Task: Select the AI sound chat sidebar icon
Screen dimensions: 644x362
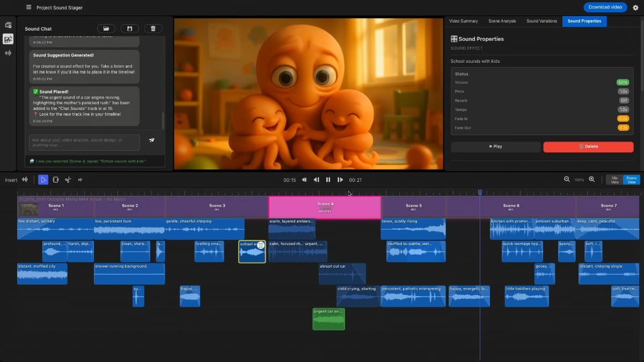Action: 8,39
